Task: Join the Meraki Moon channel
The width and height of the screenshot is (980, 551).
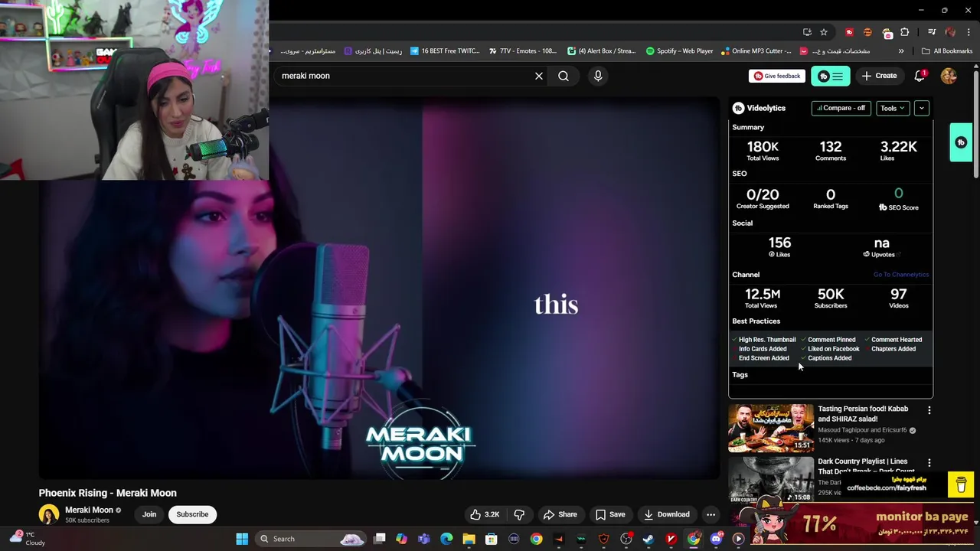Action: click(x=149, y=514)
